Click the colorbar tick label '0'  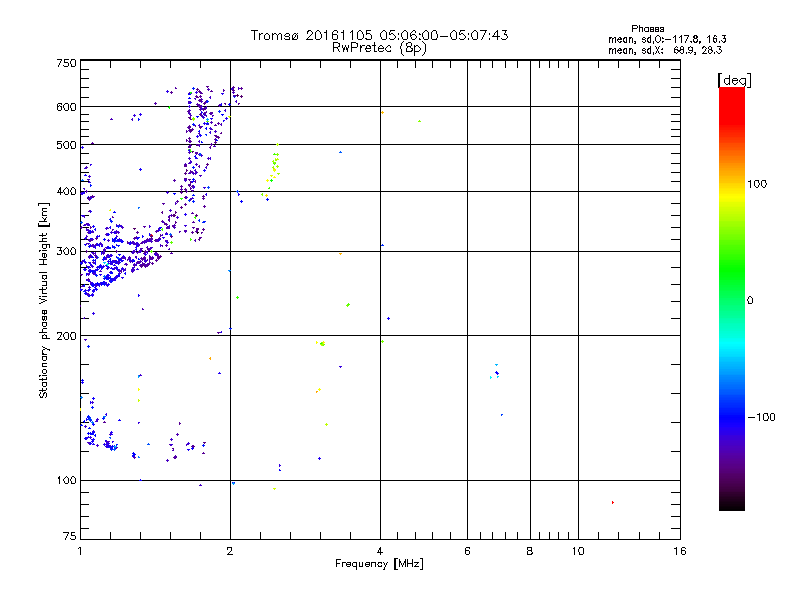[750, 300]
